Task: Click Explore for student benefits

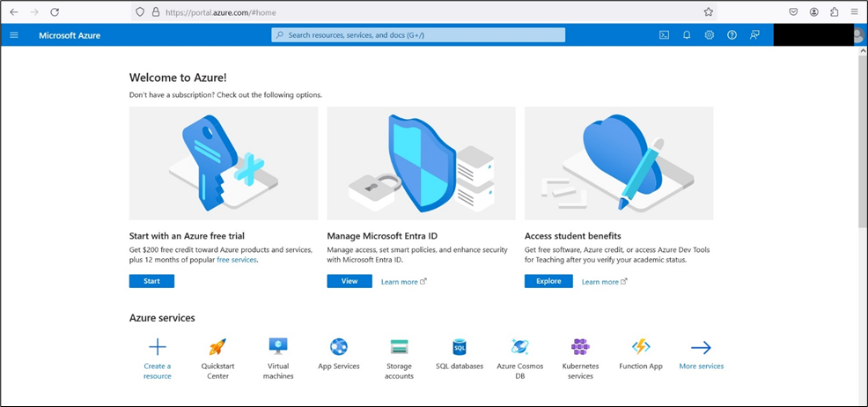Action: pyautogui.click(x=548, y=281)
